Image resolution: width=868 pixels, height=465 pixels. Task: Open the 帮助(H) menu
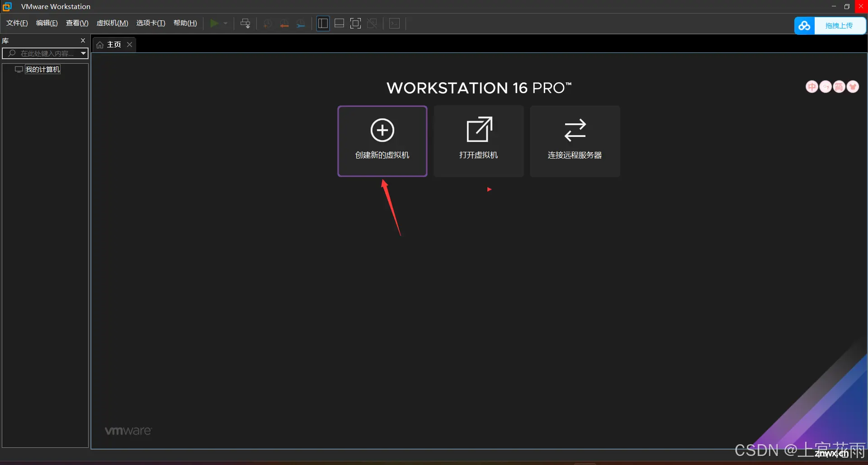[x=185, y=23]
